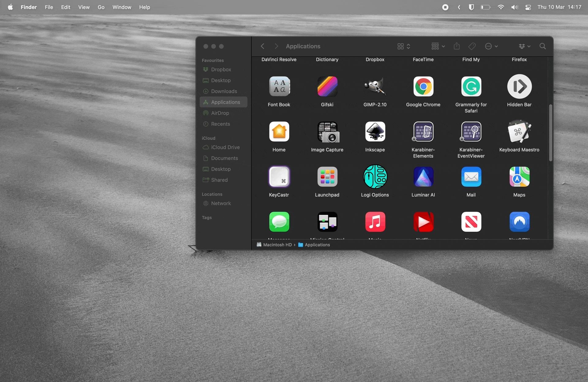Select the Mission Control icon
This screenshot has width=588, height=382.
pos(327,222)
